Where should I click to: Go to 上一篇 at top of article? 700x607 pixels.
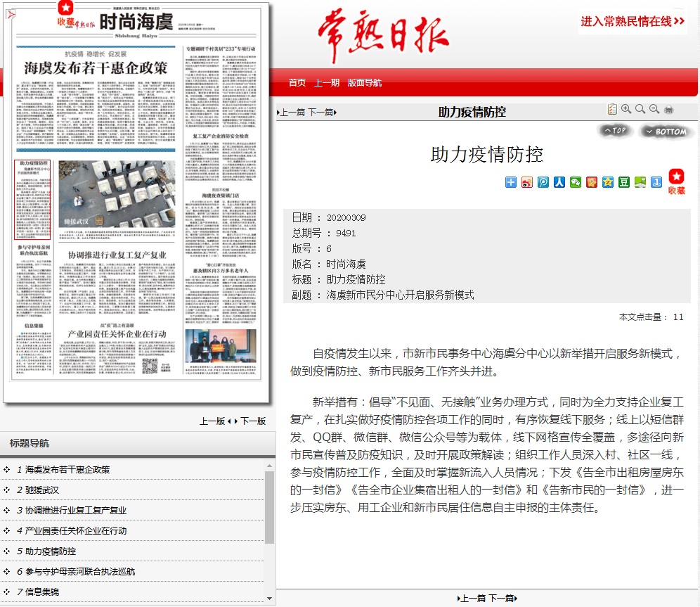(x=291, y=112)
